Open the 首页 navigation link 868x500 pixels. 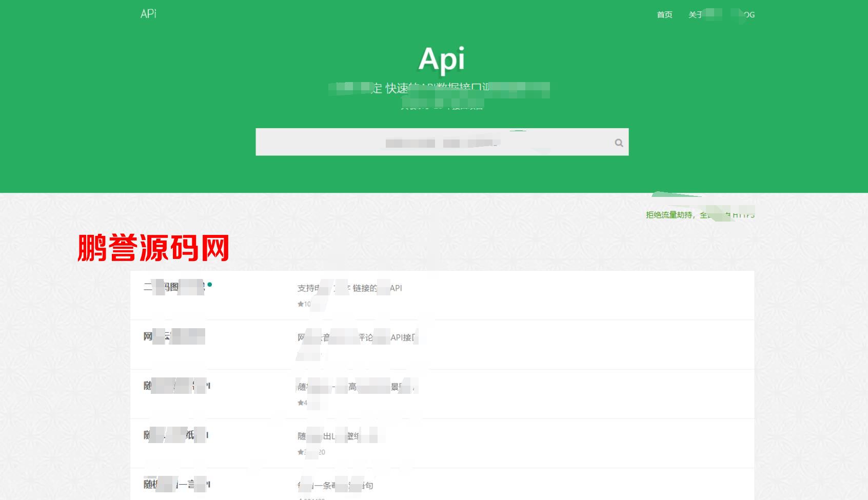coord(664,15)
